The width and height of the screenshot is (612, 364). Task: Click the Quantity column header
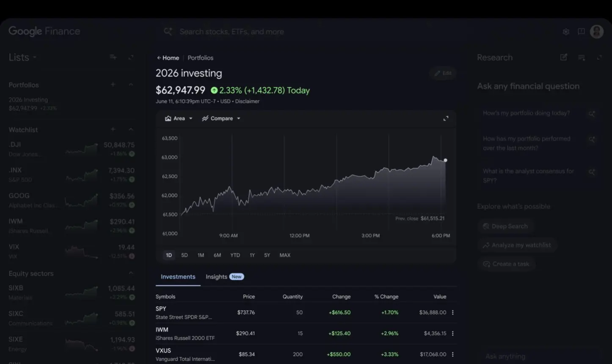click(x=292, y=297)
